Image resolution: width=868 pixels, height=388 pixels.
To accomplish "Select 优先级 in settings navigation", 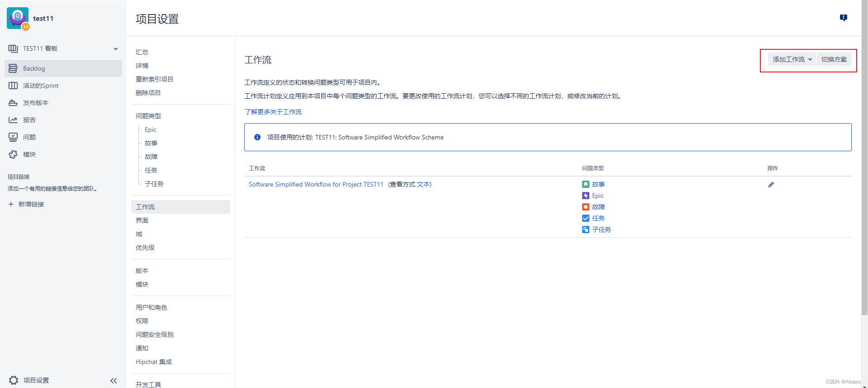I will click(x=145, y=248).
